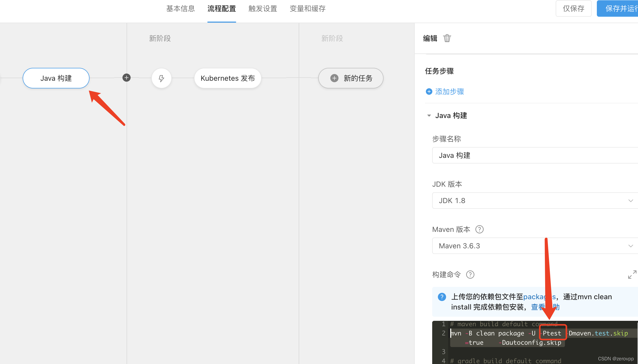Click the lightning trigger icon node

click(x=161, y=78)
